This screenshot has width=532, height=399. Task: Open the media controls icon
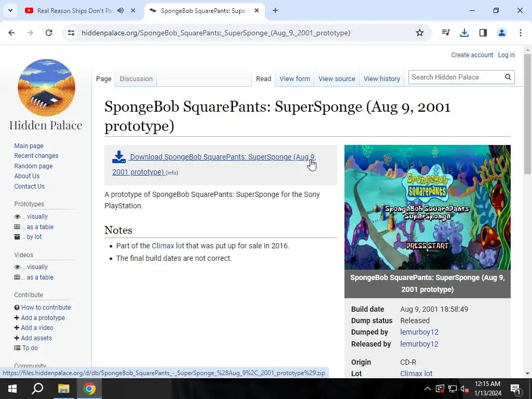pos(446,33)
